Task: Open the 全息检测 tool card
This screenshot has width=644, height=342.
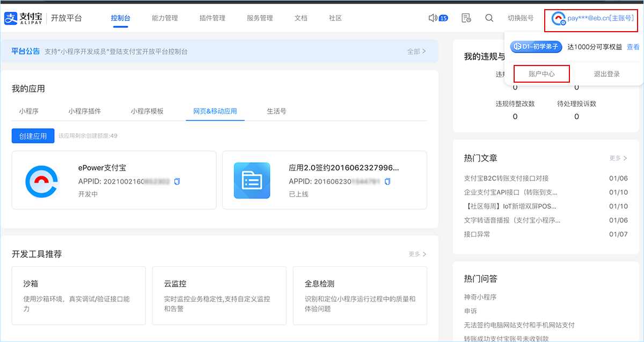Action: click(x=360, y=296)
